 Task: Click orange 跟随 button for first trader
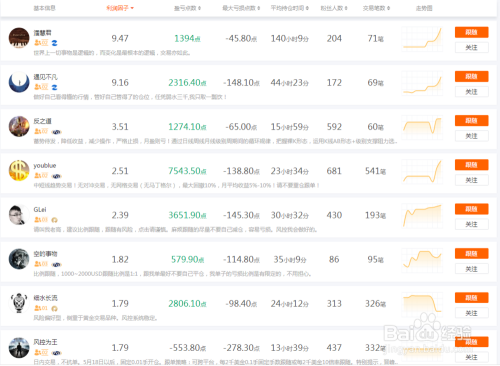tap(471, 32)
